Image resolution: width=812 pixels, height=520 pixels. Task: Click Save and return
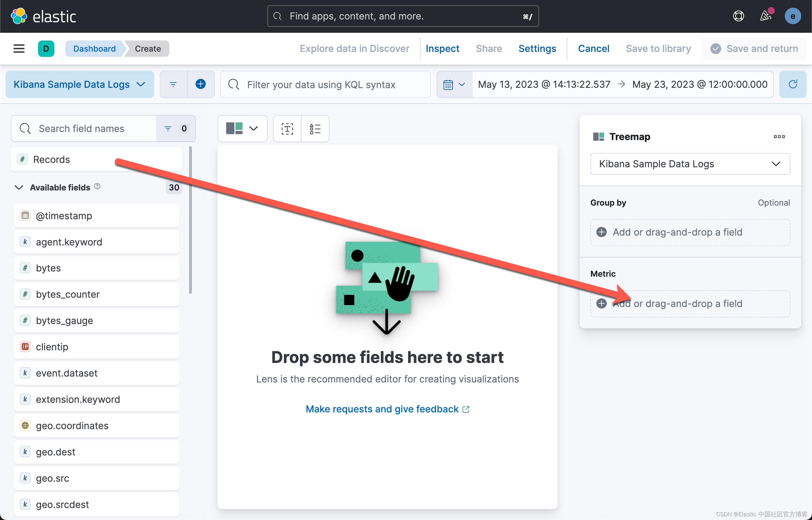754,49
